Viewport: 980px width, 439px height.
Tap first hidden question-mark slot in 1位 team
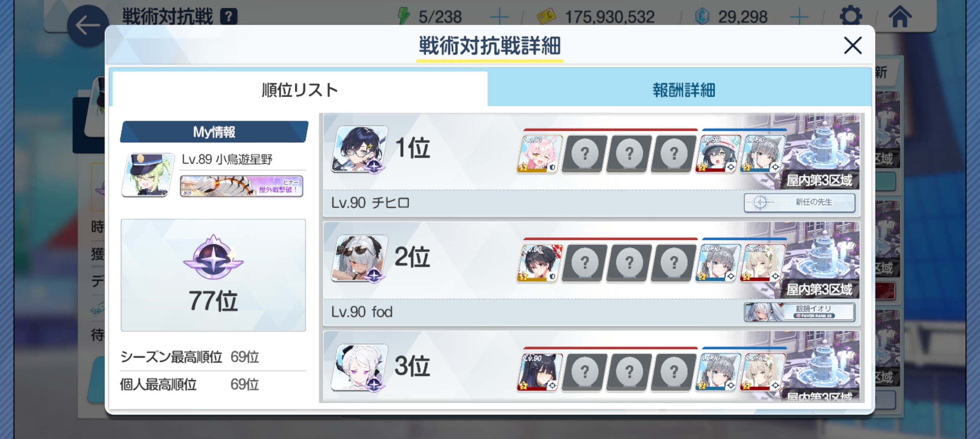pos(584,154)
